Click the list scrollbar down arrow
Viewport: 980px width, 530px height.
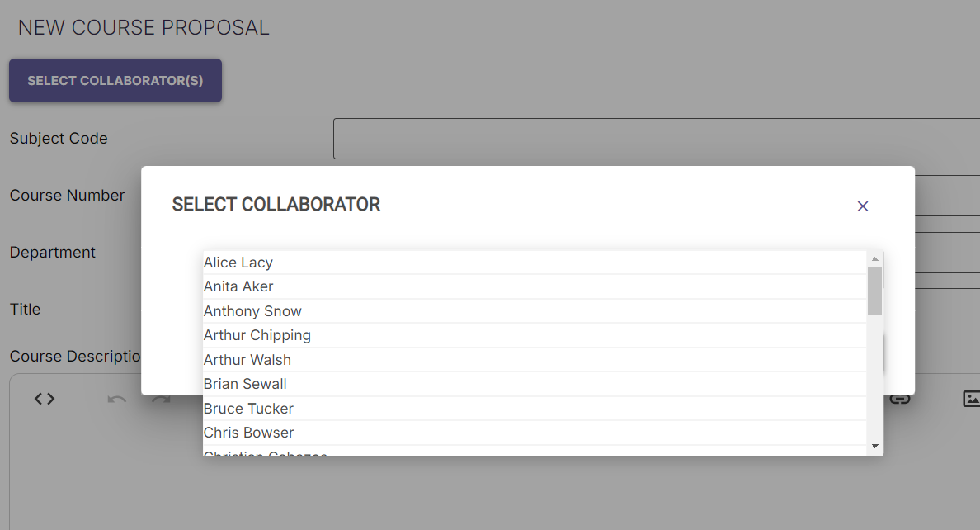point(875,447)
